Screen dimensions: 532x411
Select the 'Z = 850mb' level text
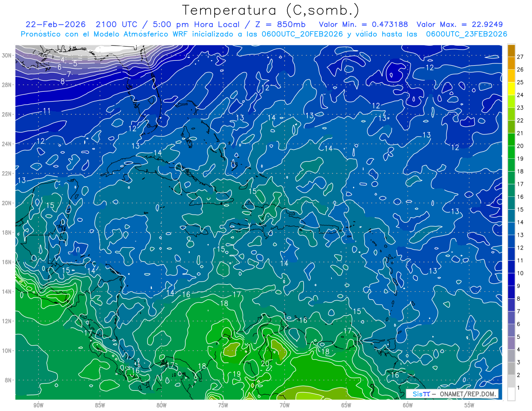[281, 24]
